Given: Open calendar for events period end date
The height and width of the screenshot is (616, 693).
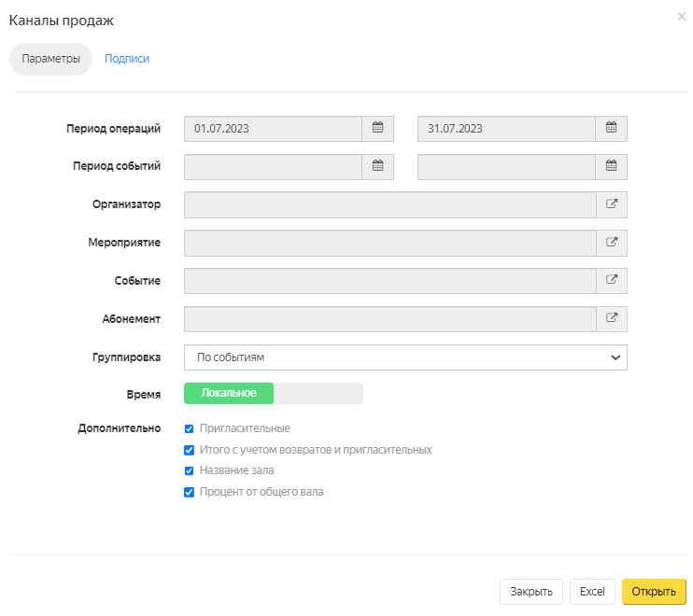Looking at the screenshot, I should (x=611, y=166).
